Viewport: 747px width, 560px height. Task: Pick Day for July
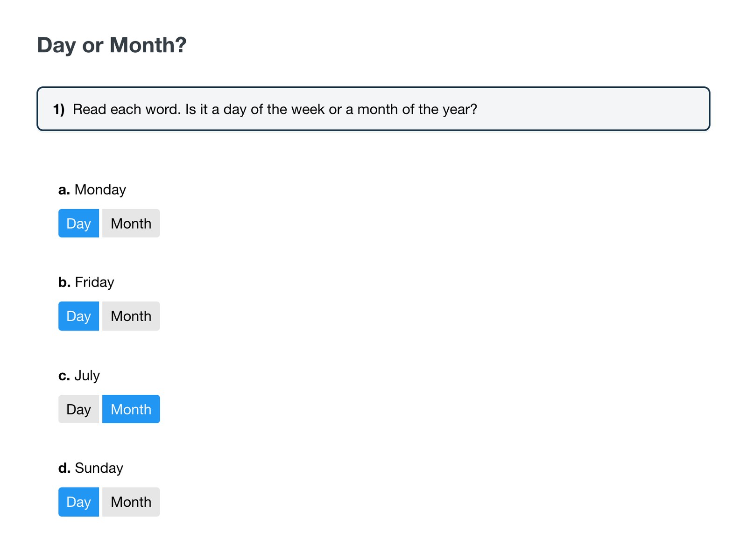(78, 409)
